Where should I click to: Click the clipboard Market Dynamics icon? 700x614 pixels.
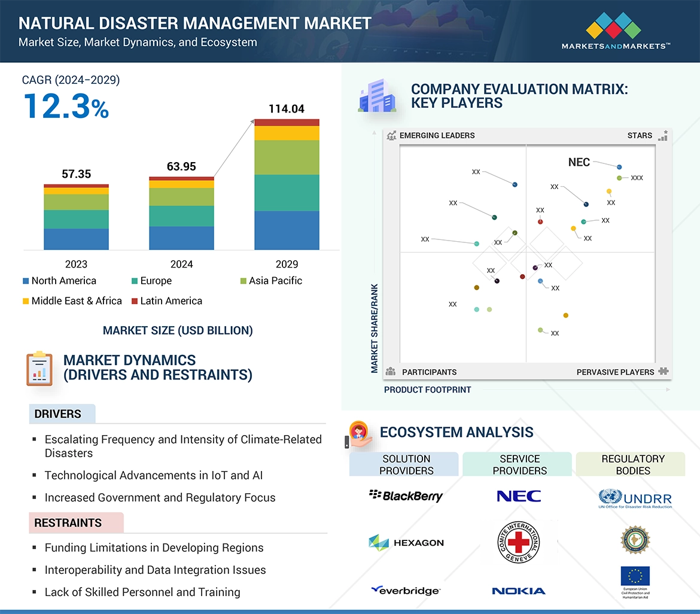39,369
